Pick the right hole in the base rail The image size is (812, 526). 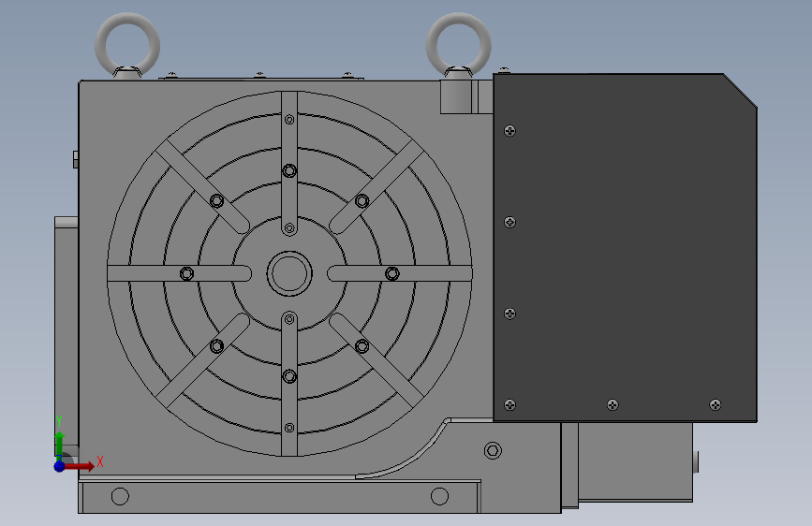[439, 496]
